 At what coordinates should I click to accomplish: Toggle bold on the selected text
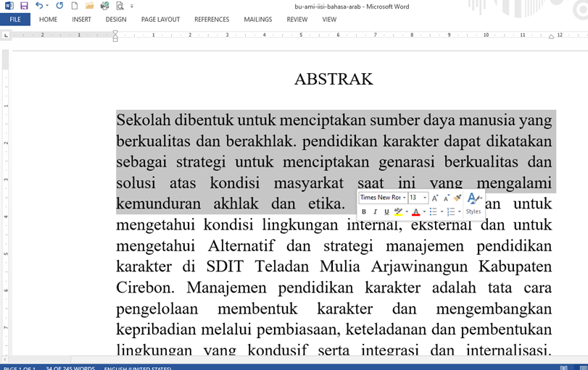pos(363,212)
